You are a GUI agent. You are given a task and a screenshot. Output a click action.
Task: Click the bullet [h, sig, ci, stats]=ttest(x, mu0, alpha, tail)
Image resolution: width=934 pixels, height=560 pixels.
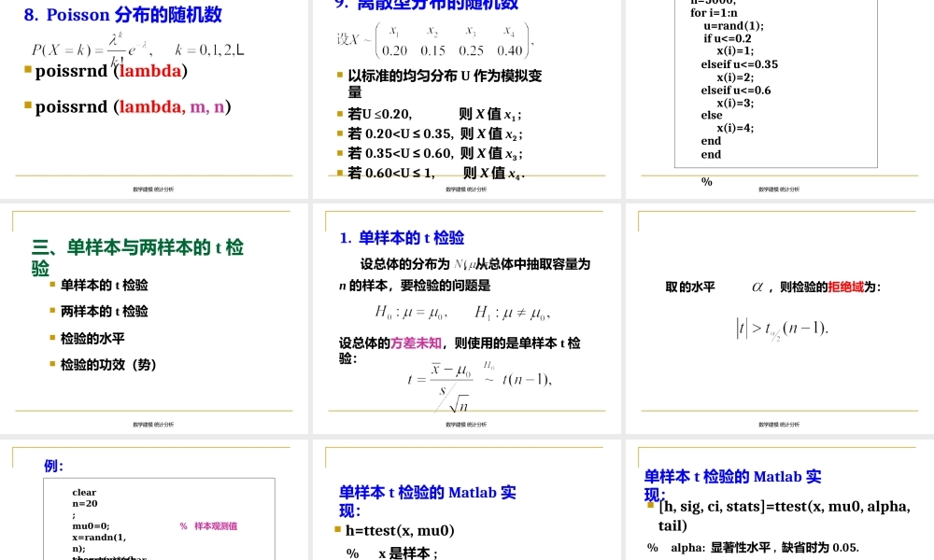pyautogui.click(x=785, y=516)
